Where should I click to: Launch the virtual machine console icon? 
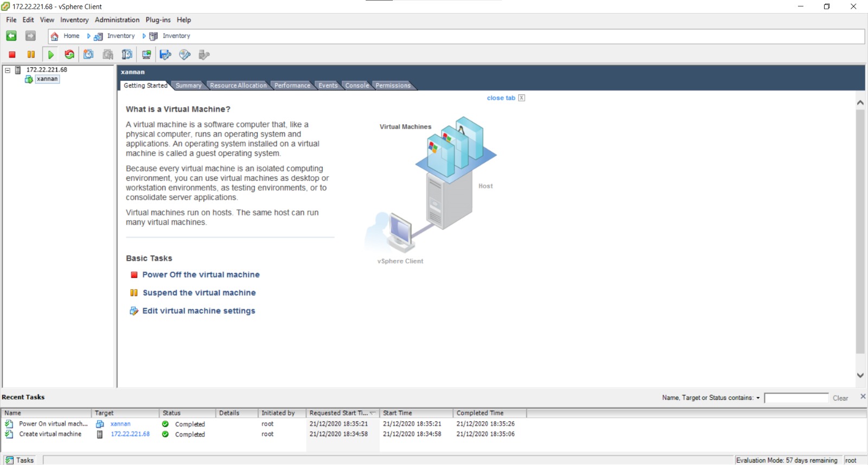146,54
